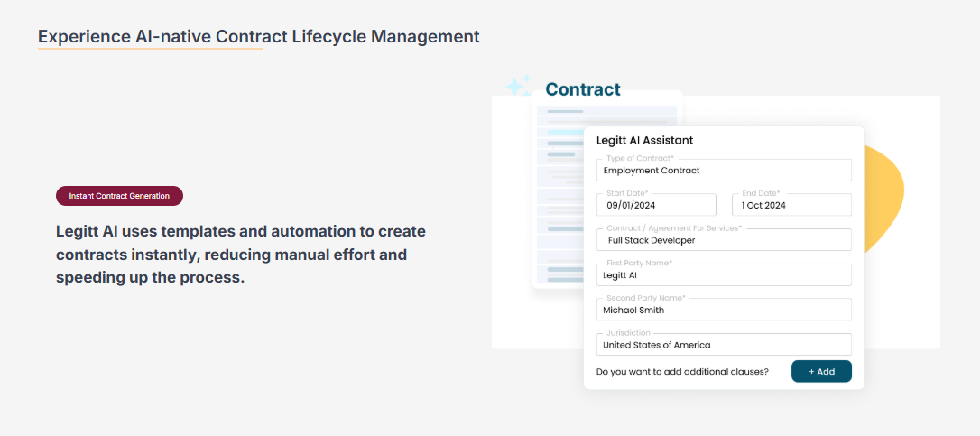This screenshot has height=436, width=980.
Task: Click the sparkle icon beside Contract
Action: click(x=518, y=87)
